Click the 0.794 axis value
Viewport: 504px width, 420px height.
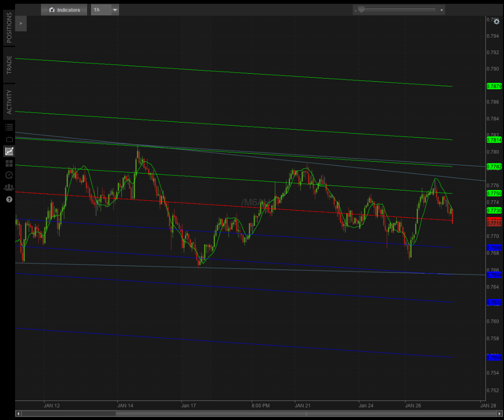click(493, 36)
